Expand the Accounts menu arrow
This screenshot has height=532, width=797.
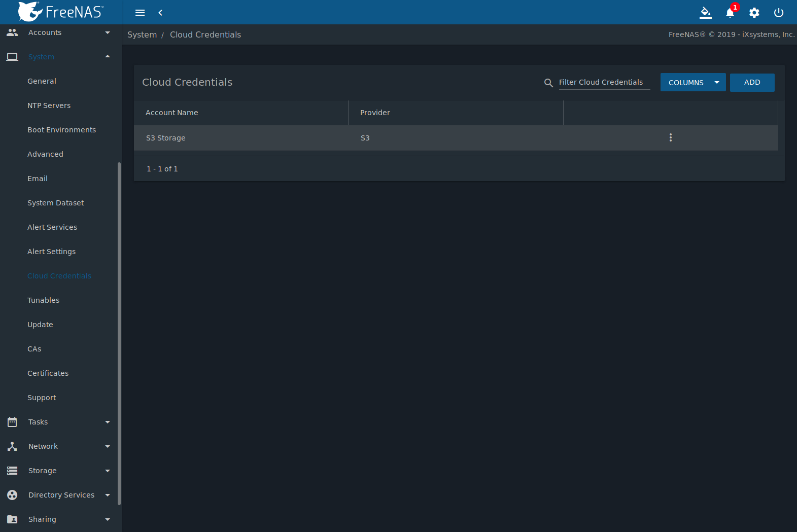(108, 32)
